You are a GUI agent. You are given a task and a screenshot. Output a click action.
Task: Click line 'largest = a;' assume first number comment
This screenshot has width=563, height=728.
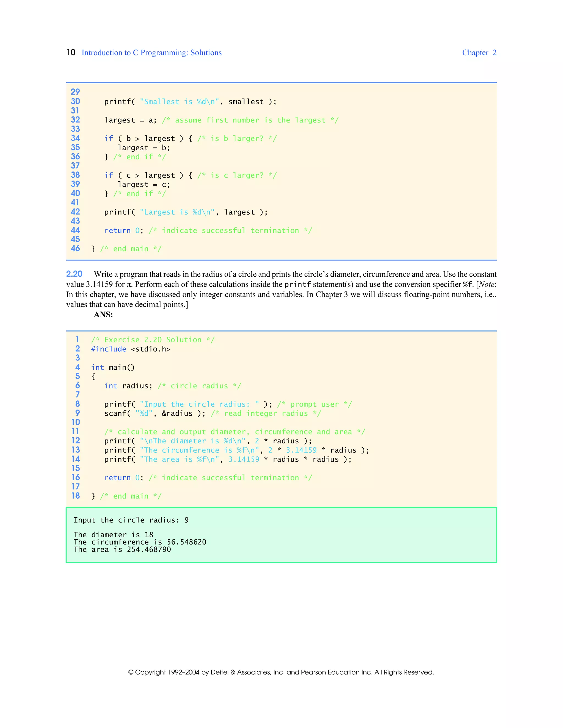pos(222,120)
